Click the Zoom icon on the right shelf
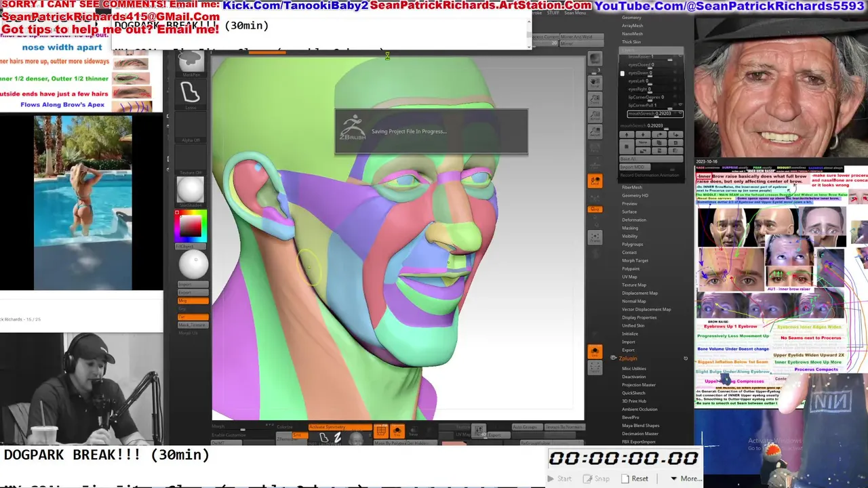868x488 pixels. [595, 99]
